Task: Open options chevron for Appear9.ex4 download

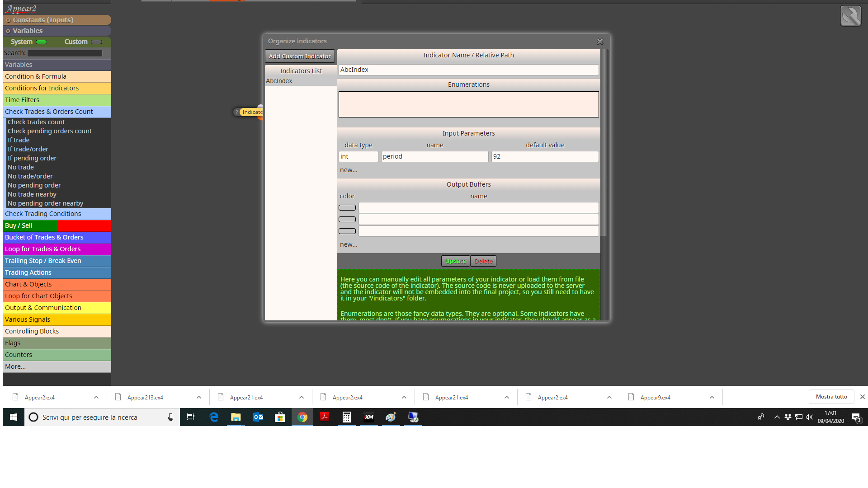Action: [712, 398]
